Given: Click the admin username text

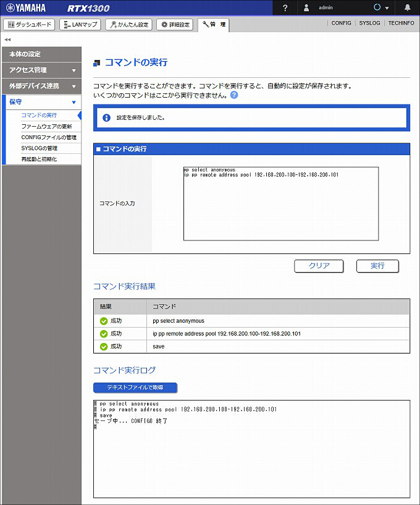Looking at the screenshot, I should (325, 8).
